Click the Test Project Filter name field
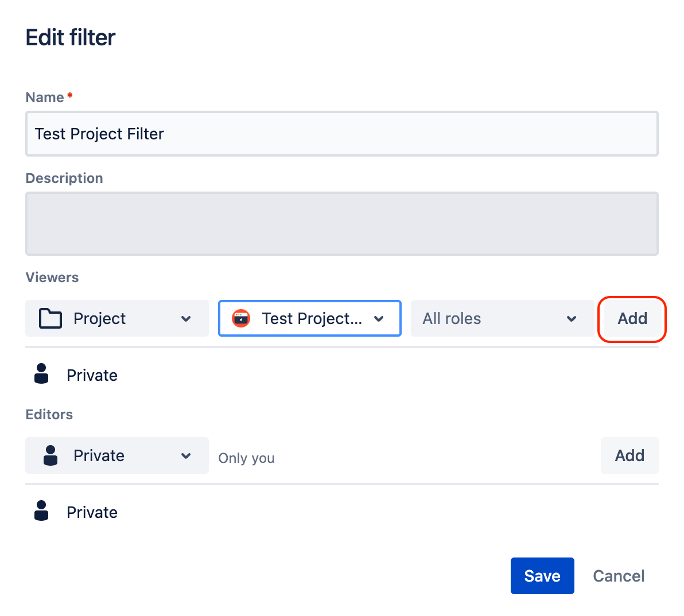 pyautogui.click(x=341, y=134)
